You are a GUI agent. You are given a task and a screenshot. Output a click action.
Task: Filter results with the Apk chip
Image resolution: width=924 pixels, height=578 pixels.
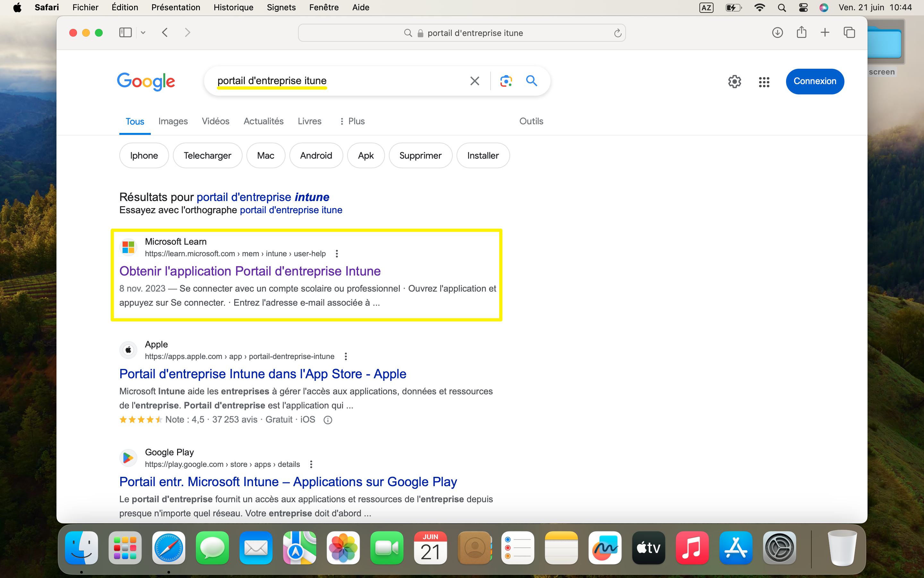click(x=366, y=156)
